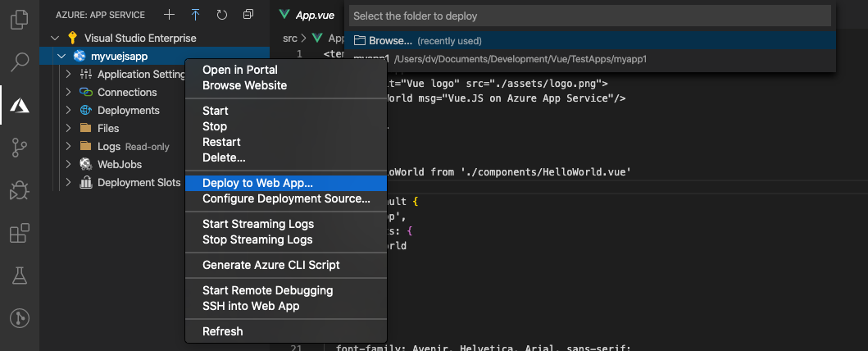This screenshot has height=351, width=868.
Task: Choose Deploy to Web App... menu entry
Action: [285, 183]
